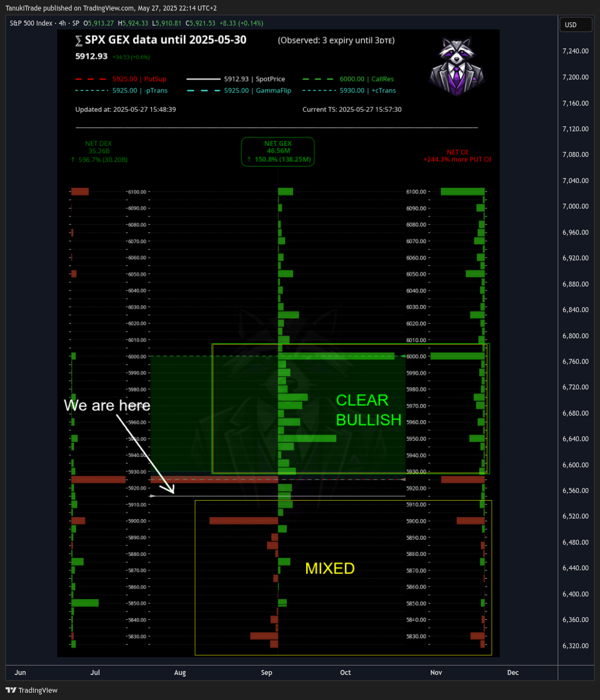
Task: Click the SPX GEX data until 2025-05-30 title
Action: pyautogui.click(x=161, y=40)
